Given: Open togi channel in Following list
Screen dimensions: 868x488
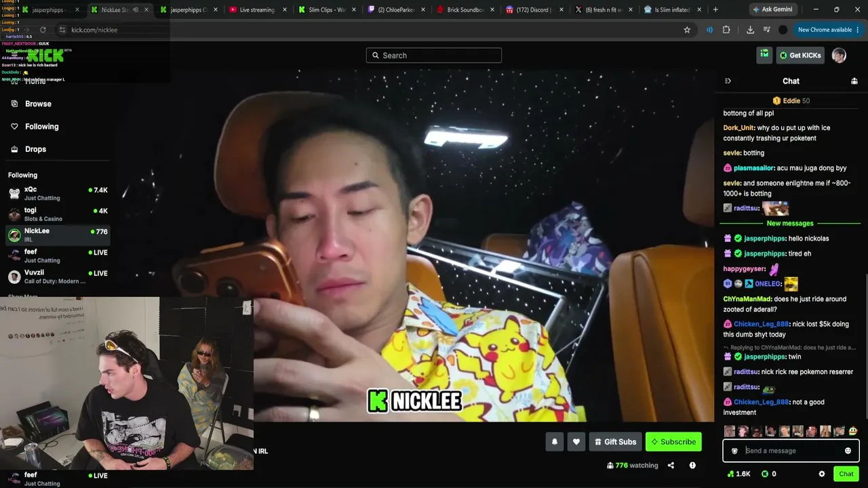Looking at the screenshot, I should (x=57, y=214).
